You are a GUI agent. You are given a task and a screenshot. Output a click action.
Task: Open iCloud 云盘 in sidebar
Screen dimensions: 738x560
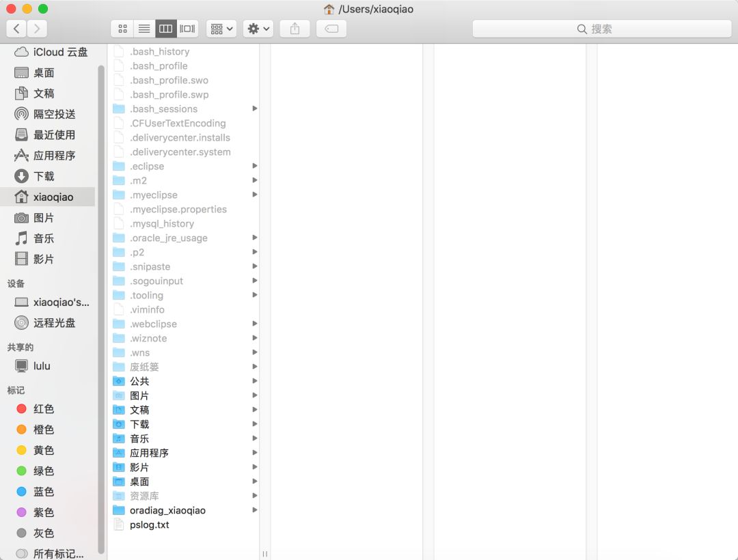(x=52, y=52)
